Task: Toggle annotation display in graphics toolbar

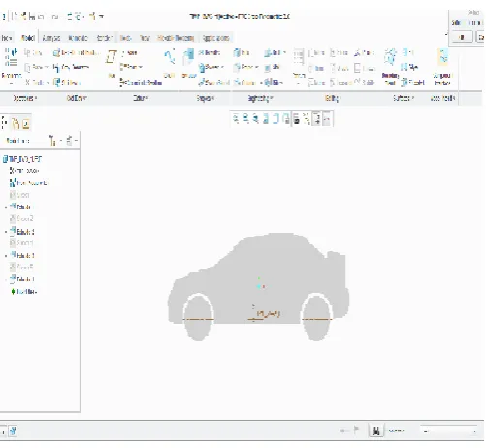Action: 317,118
